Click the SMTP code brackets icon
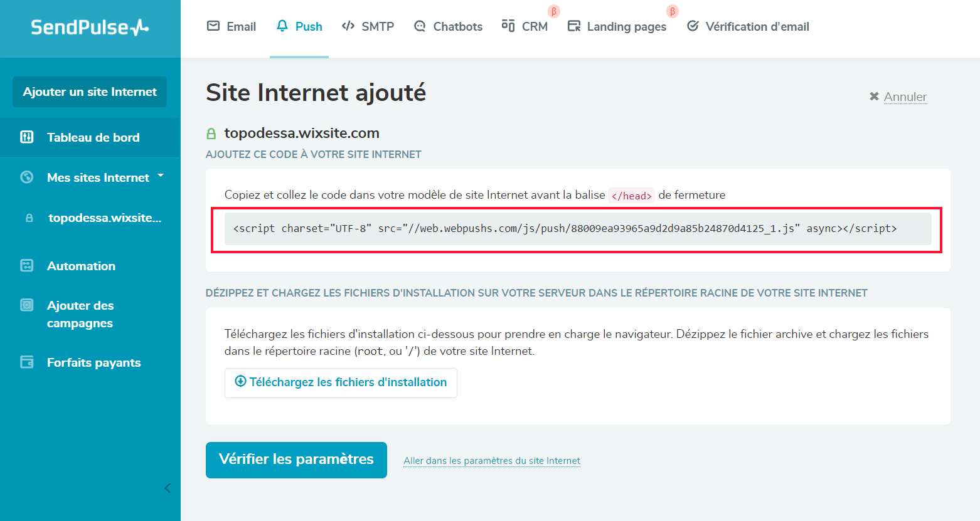Image resolution: width=980 pixels, height=521 pixels. pyautogui.click(x=348, y=26)
